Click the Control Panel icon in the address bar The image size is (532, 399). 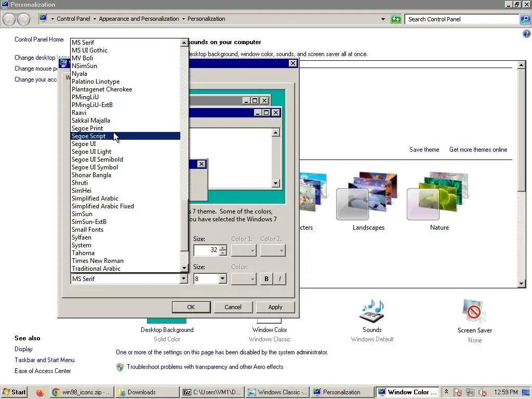(x=43, y=19)
